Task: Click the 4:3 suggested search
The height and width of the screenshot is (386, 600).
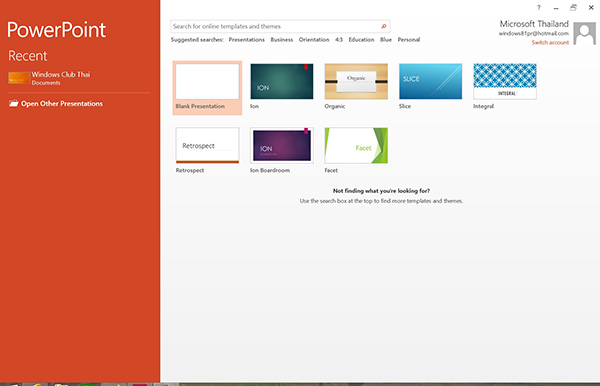Action: (339, 39)
